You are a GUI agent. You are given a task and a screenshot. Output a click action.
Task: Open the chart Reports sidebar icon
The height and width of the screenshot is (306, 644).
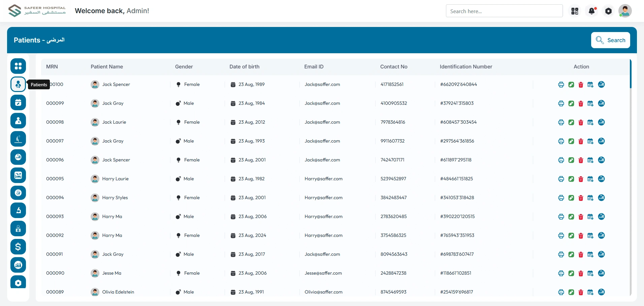click(18, 265)
